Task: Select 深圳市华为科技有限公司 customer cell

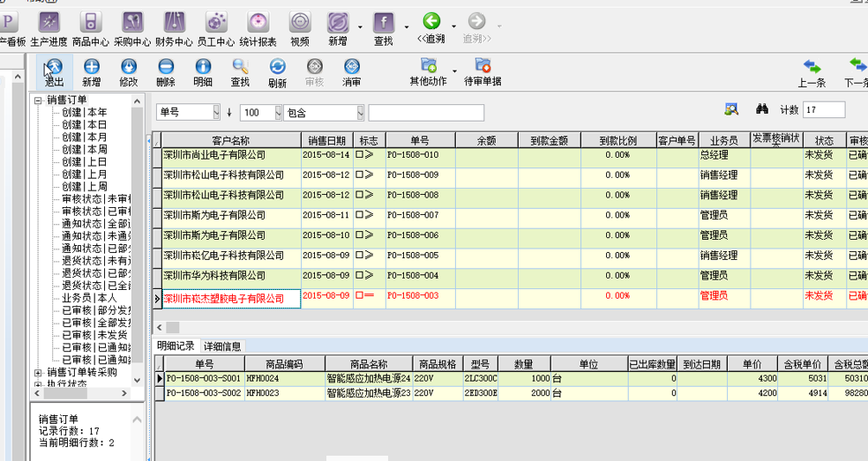Action: point(231,279)
